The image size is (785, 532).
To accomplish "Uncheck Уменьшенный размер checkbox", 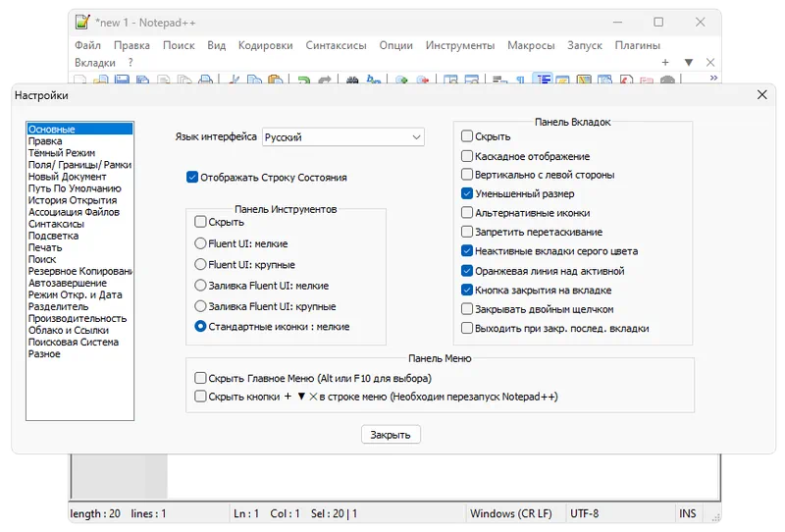I will (x=467, y=193).
